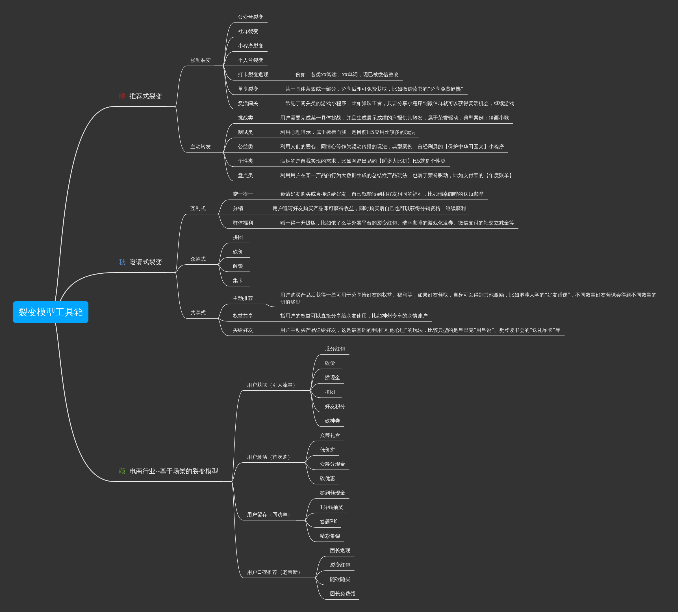
Task: Click the 公众号裂变 leaf node
Action: pos(250,17)
